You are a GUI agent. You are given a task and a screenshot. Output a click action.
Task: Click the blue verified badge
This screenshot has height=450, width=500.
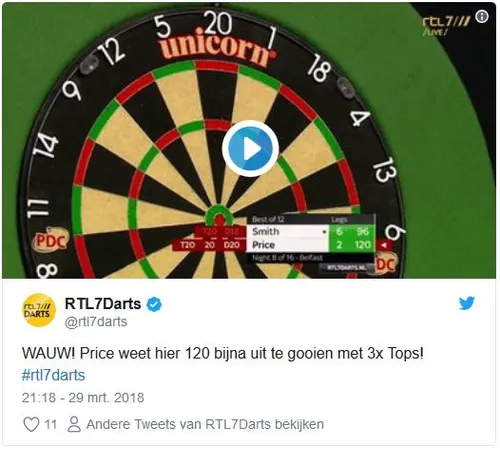[x=154, y=304]
